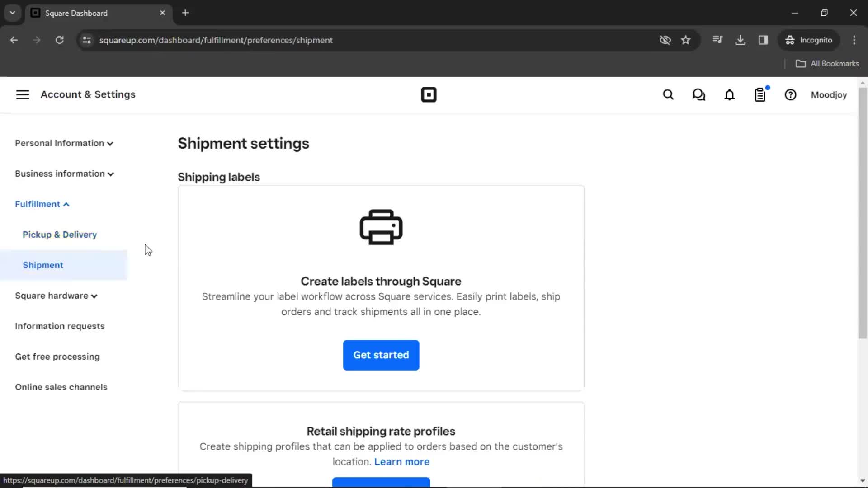Open the search magnifier icon
Screen dimensions: 868x488
[x=668, y=95]
